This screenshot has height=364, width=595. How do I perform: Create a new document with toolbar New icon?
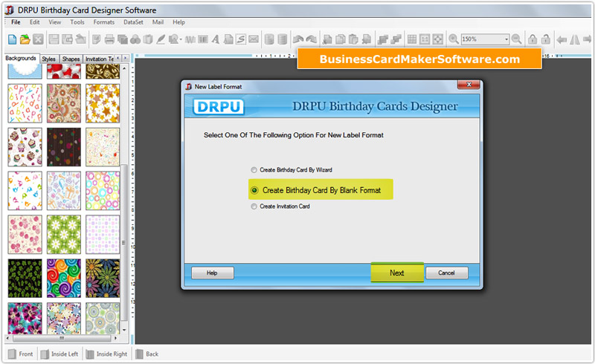click(12, 39)
